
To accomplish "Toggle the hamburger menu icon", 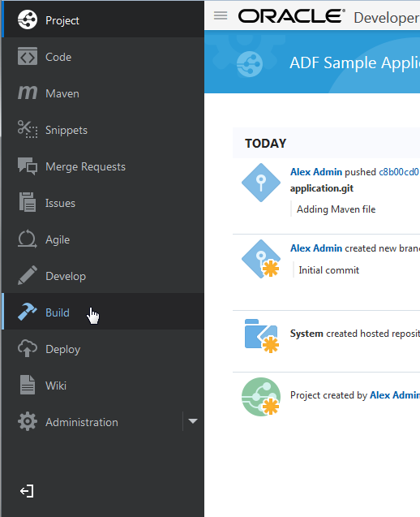I will [221, 15].
